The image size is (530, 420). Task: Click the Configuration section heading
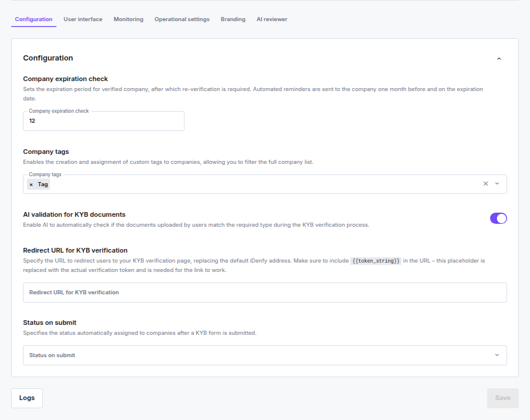coord(48,58)
